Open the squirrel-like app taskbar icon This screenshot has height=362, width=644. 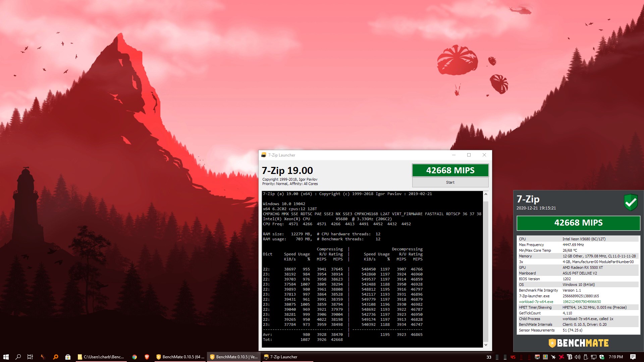pyautogui.click(x=43, y=357)
